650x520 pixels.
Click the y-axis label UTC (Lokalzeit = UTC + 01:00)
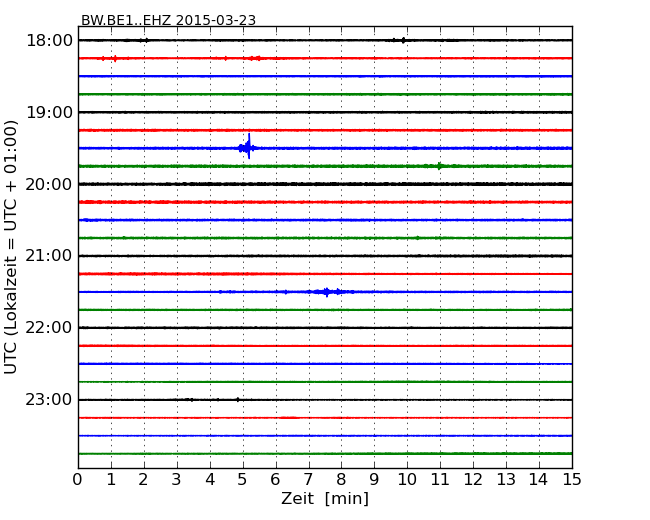coord(10,247)
